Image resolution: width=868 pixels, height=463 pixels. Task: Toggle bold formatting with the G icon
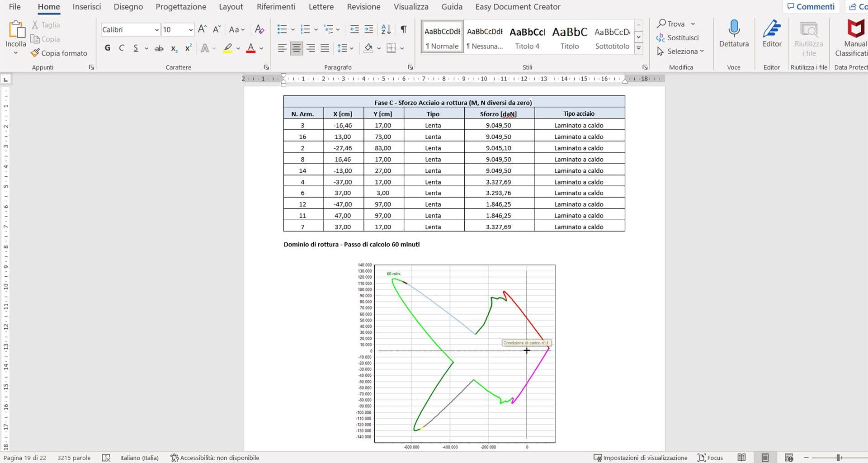107,47
